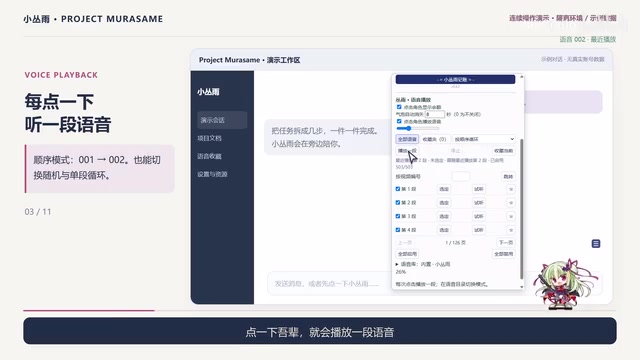Click the 小丛雨 sidebar title
This screenshot has height=360, width=640.
click(208, 92)
